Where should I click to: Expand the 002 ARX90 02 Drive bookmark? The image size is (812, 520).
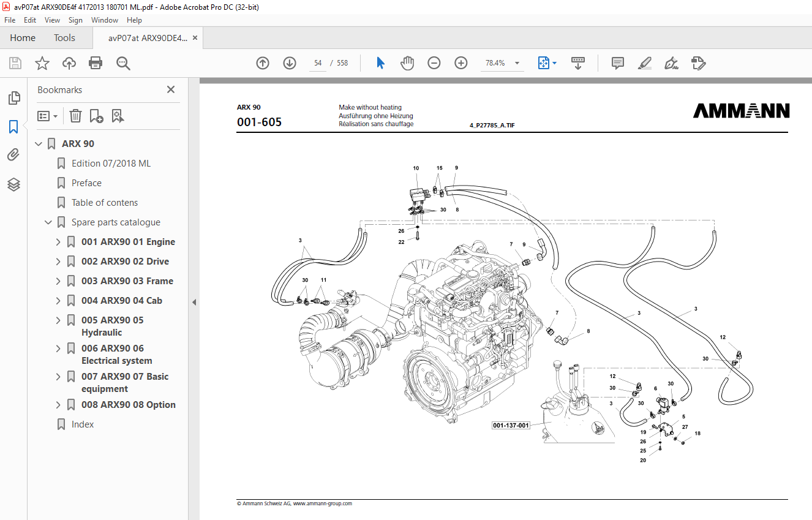pyautogui.click(x=59, y=262)
